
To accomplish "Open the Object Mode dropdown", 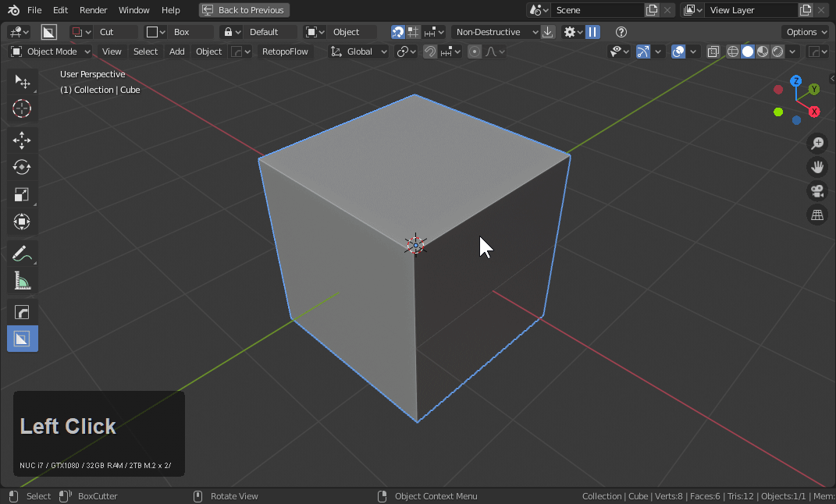I will (51, 51).
